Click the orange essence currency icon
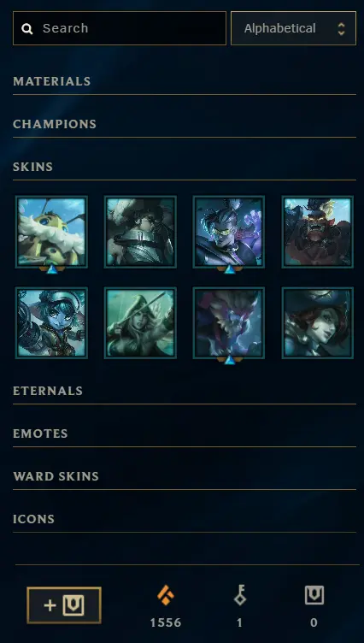Screen dimensions: 364x643 166,595
